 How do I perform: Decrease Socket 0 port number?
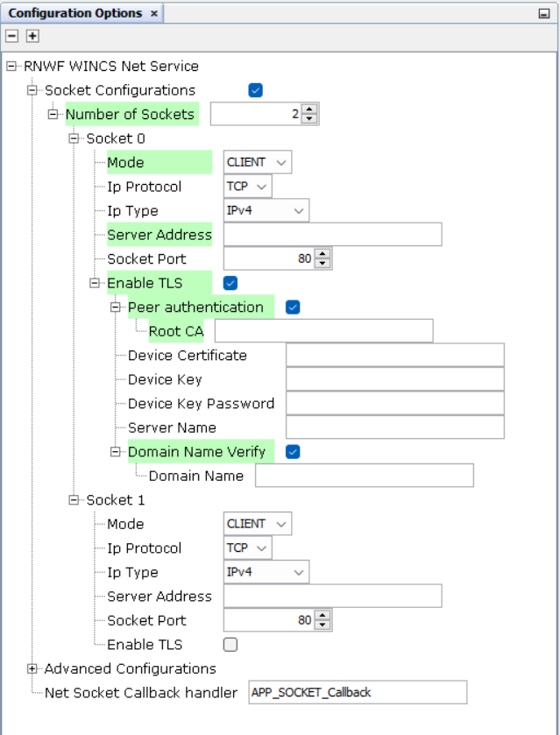tap(323, 264)
